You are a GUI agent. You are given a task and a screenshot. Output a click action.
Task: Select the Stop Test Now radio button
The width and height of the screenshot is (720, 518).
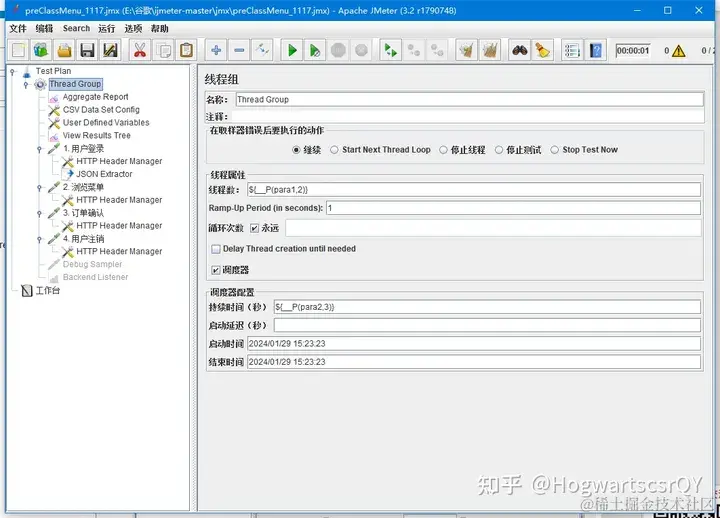point(555,150)
